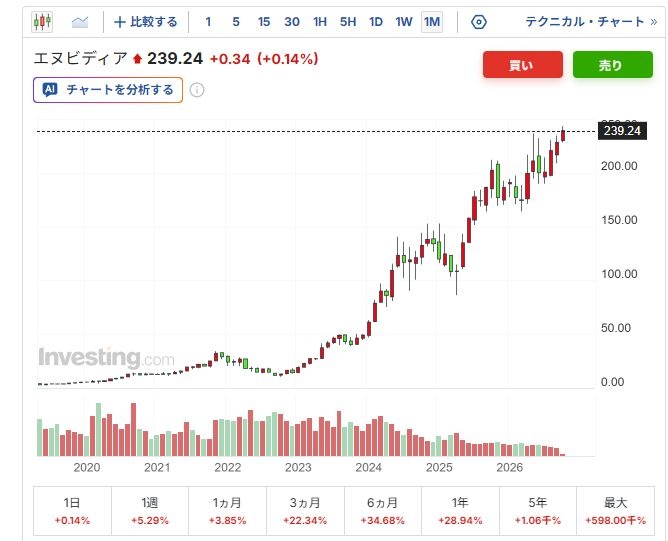This screenshot has width=668, height=541.
Task: Click the AI チャートを分析する button
Action: tap(108, 90)
